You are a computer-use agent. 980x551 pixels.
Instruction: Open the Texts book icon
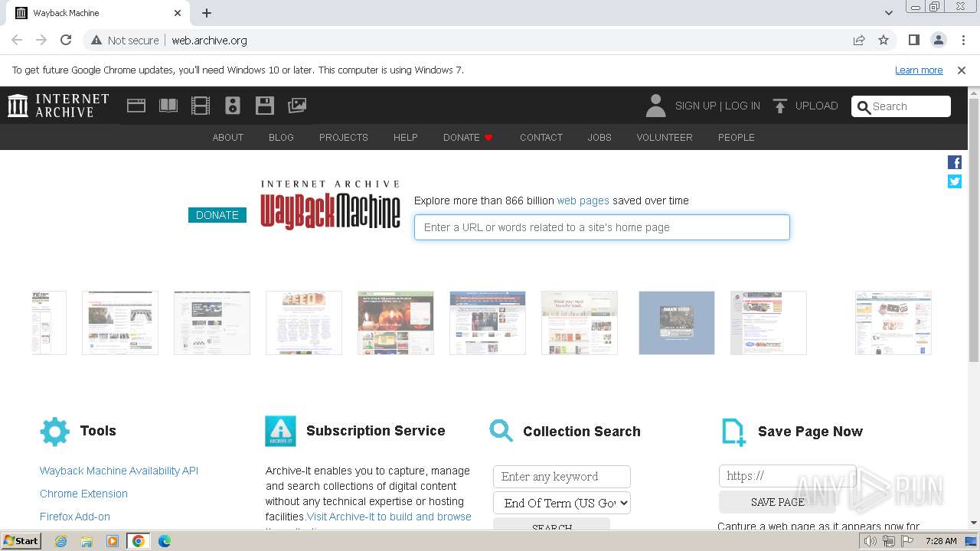pyautogui.click(x=168, y=106)
